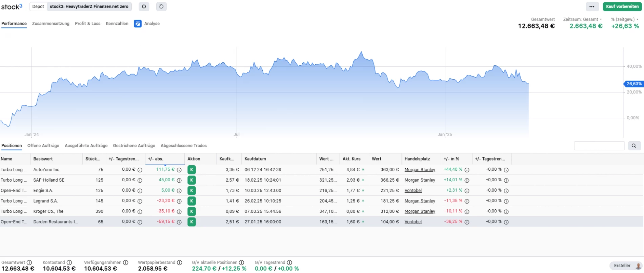Viewport: 644px width, 273px height.
Task: Open the three-dots more options menu
Action: [x=592, y=6]
